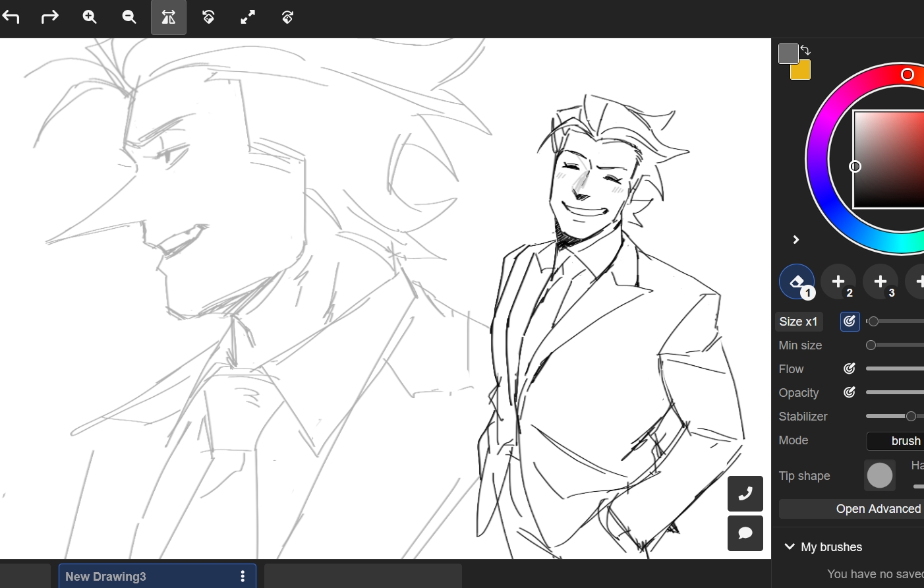Rotate canvas counter-clockwise
The height and width of the screenshot is (588, 924).
[208, 17]
